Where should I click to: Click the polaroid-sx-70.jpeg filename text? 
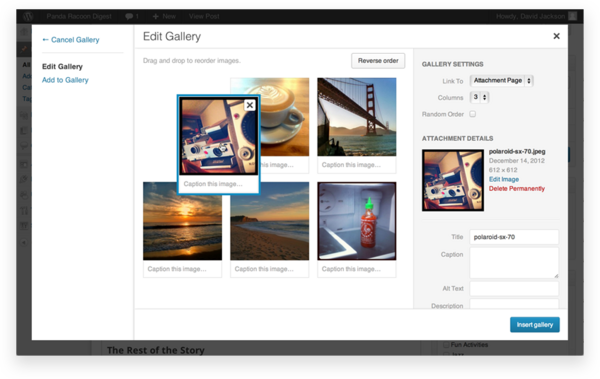coord(517,152)
